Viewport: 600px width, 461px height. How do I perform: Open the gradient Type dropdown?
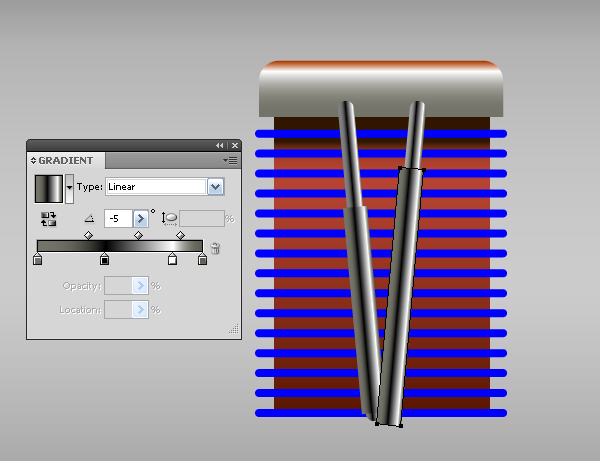pos(216,187)
